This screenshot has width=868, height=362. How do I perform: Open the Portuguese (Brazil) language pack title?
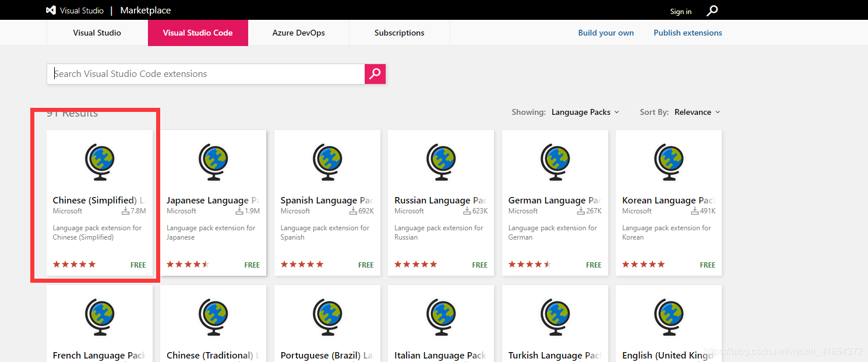(x=327, y=356)
